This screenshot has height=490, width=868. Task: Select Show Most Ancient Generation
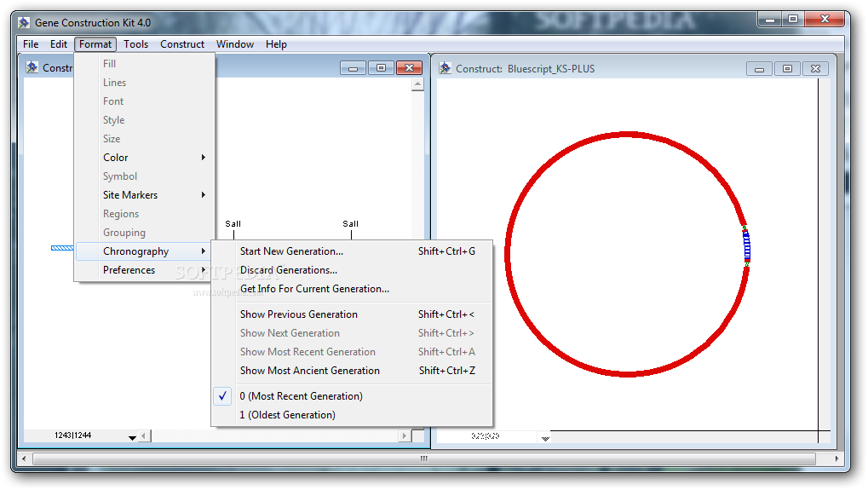point(352,371)
